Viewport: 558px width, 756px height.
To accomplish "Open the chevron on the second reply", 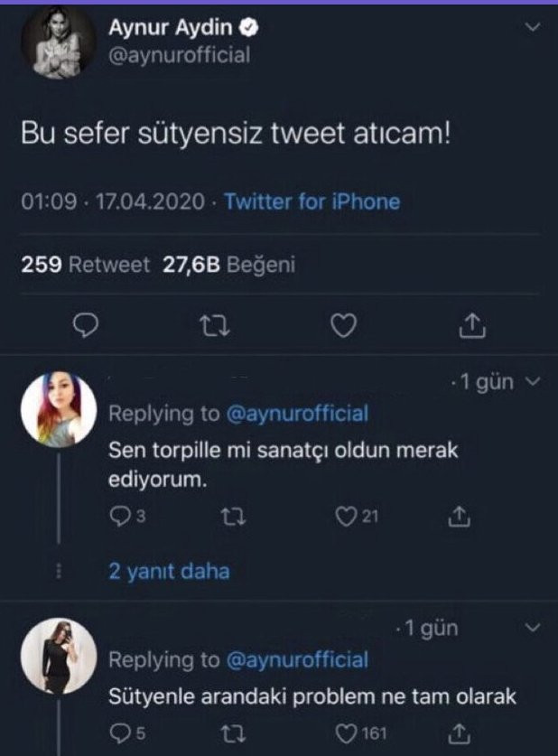I will coord(534,628).
